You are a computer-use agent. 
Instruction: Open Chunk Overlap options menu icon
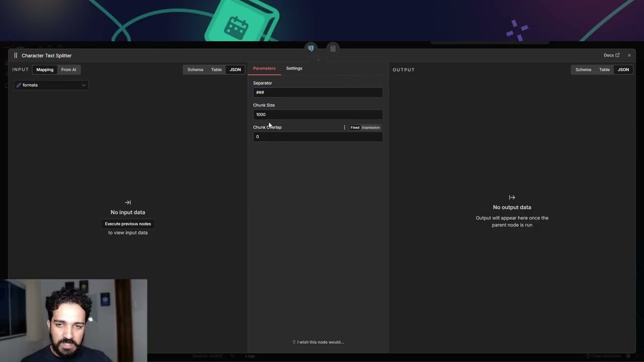point(345,128)
